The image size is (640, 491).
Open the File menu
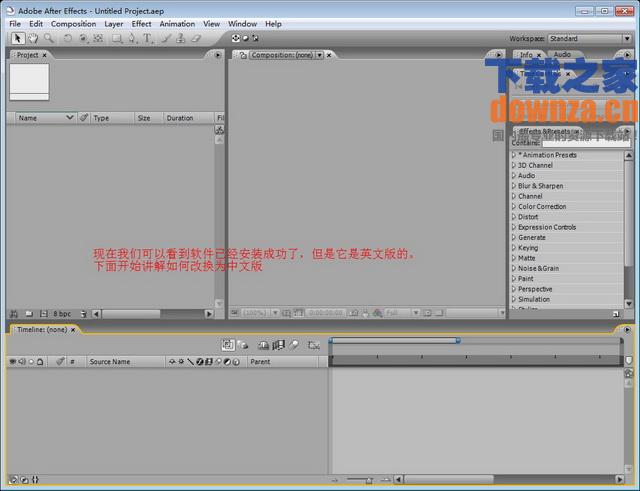[x=15, y=24]
